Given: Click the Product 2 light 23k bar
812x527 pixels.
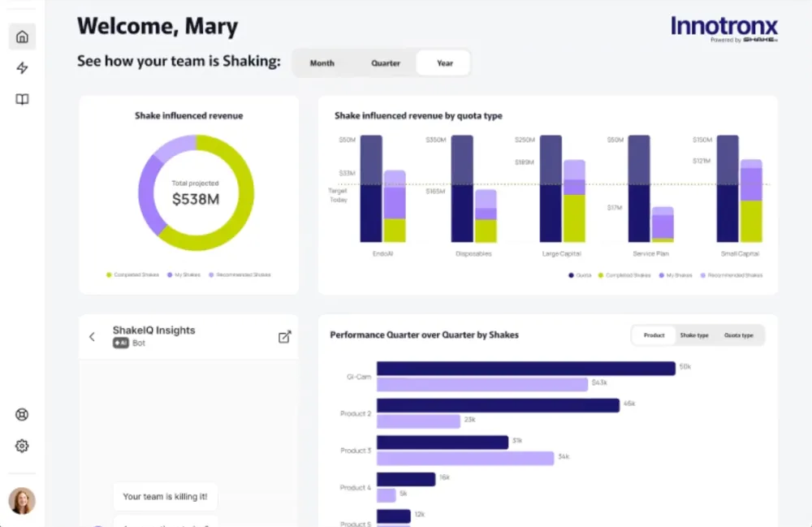Looking at the screenshot, I should coord(418,421).
